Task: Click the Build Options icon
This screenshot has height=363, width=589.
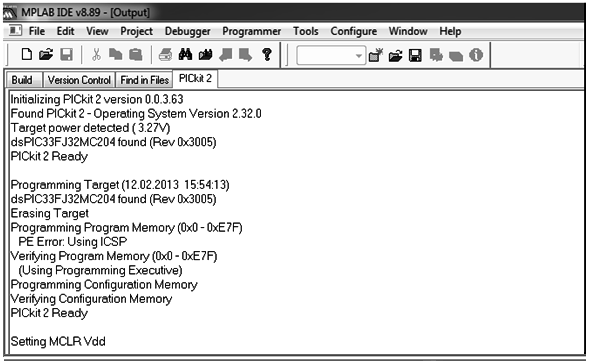Action: (x=436, y=56)
